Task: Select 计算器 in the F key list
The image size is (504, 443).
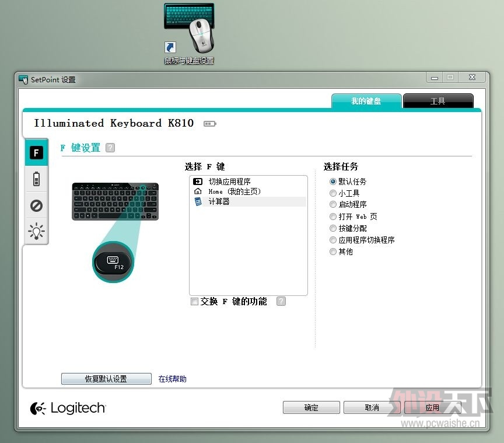Action: (248, 201)
